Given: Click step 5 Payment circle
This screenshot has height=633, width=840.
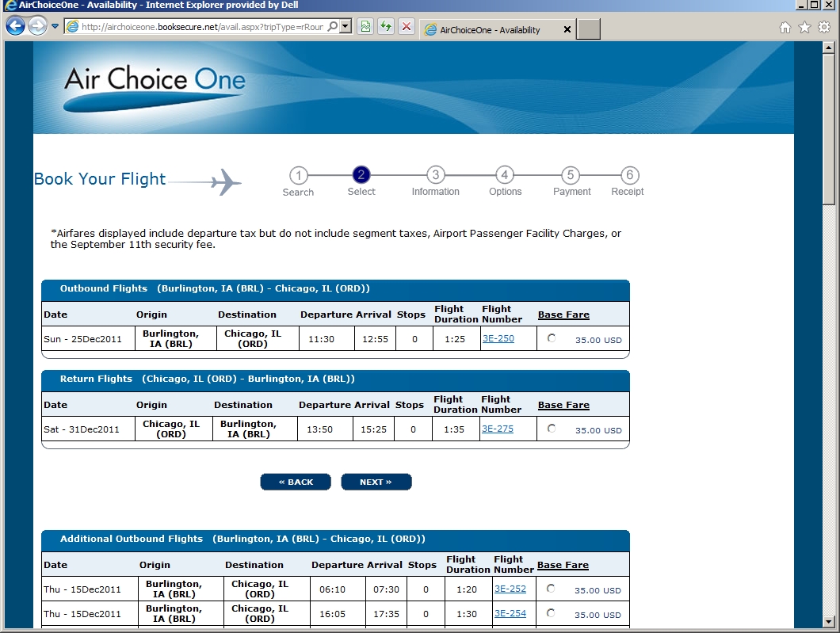Looking at the screenshot, I should [571, 174].
